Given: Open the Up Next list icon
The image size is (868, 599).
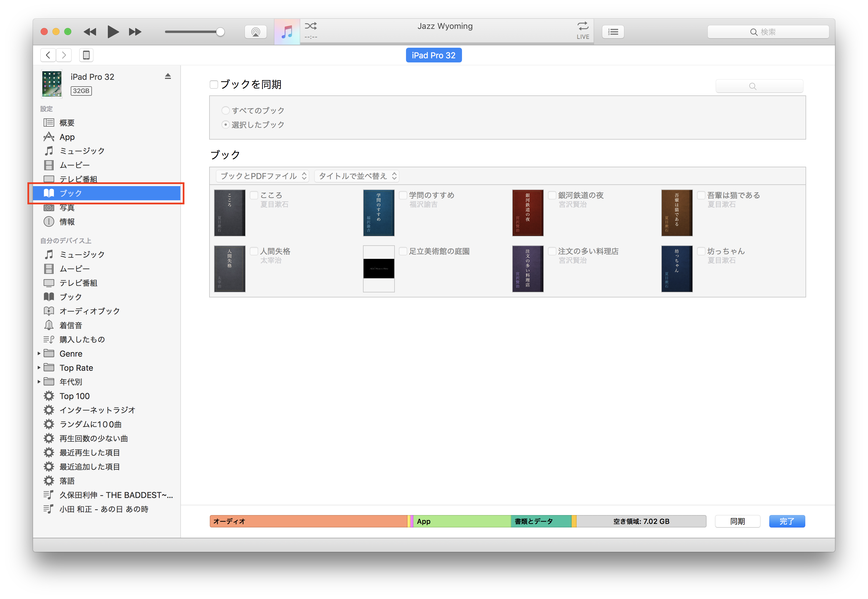Looking at the screenshot, I should coord(613,32).
